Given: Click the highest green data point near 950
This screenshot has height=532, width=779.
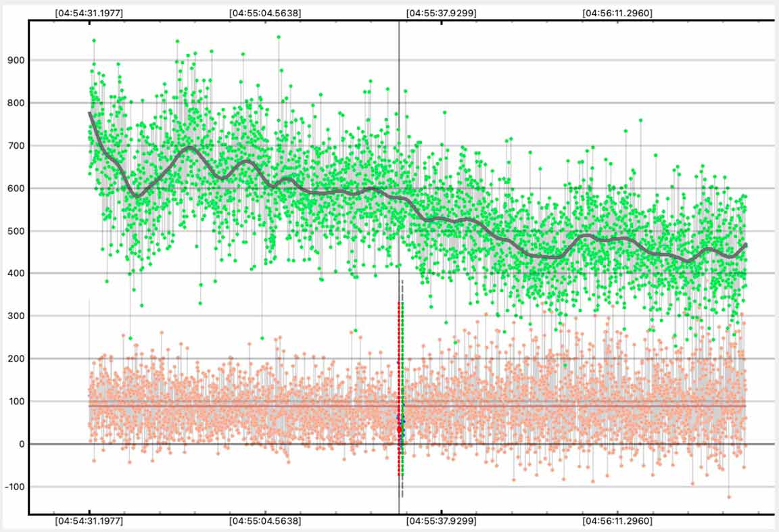Looking at the screenshot, I should 279,37.
